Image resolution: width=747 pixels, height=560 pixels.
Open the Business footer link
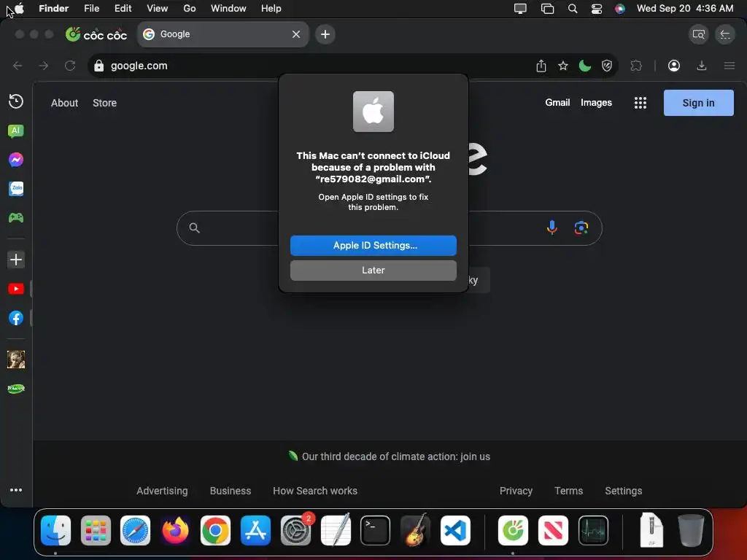click(230, 491)
